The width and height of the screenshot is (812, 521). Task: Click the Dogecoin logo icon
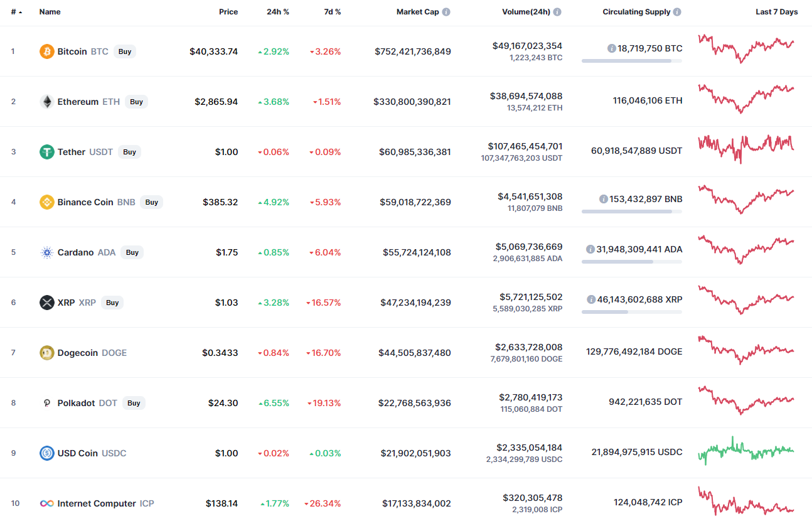[47, 353]
